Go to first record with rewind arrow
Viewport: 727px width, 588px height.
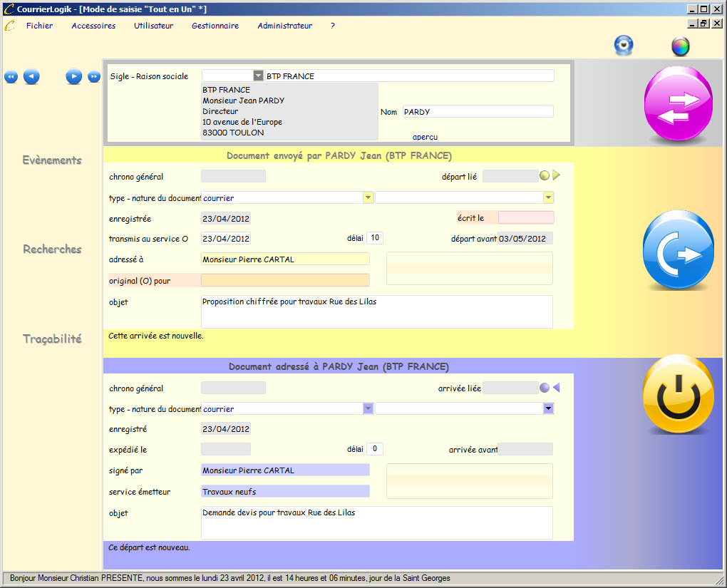[11, 77]
